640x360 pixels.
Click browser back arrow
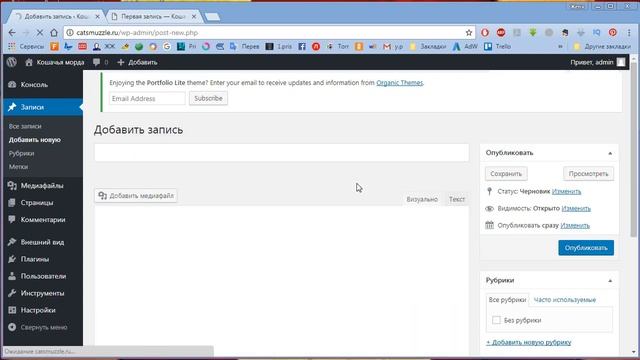pos(12,33)
